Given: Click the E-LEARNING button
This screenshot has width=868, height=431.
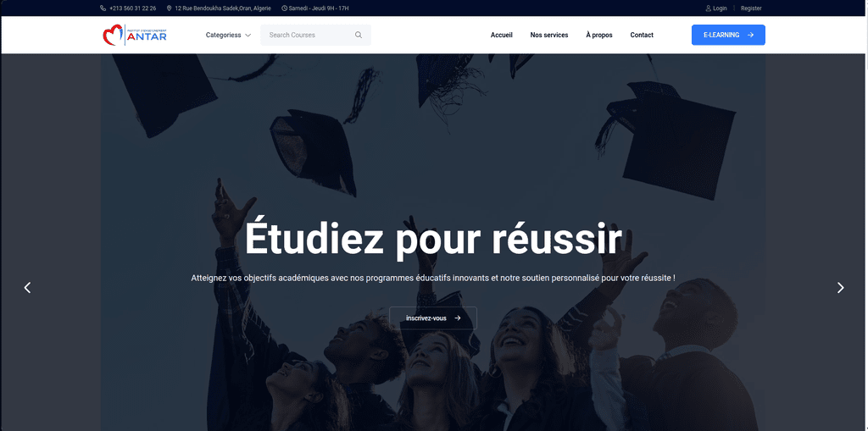Looking at the screenshot, I should tap(728, 35).
